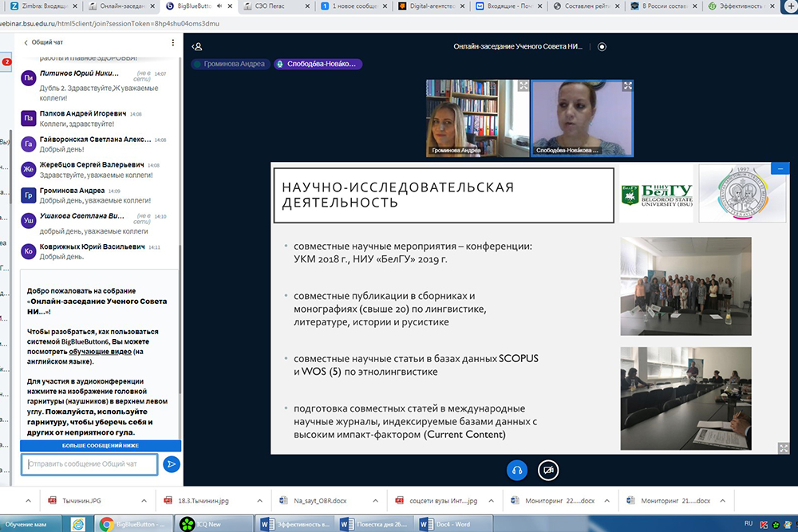The height and width of the screenshot is (532, 798).
Task: Click the recording indicator beside the meeting title
Action: tap(602, 46)
